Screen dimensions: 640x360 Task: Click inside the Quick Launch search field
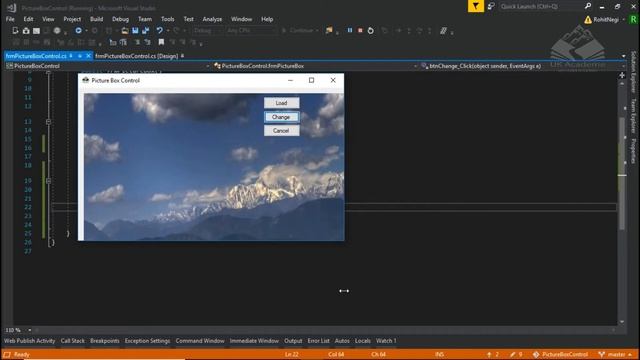tap(541, 6)
